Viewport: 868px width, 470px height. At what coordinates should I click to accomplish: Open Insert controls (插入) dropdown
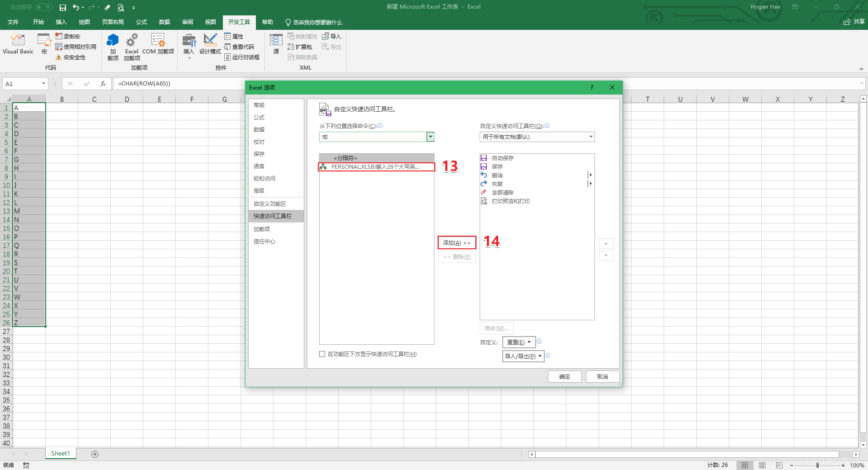[189, 46]
